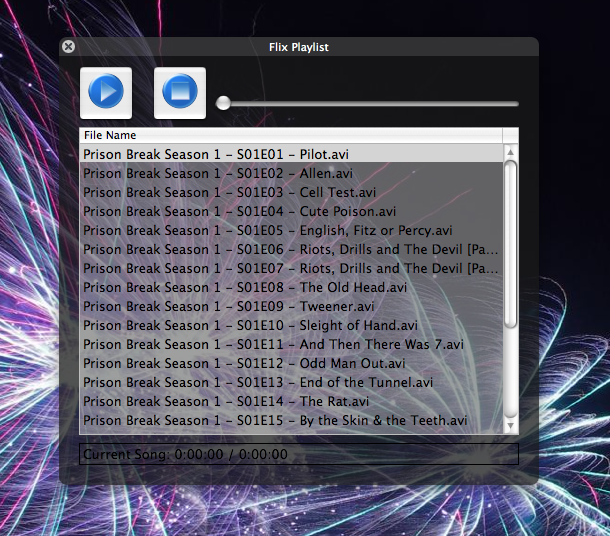Click the Flix Playlist title bar
The width and height of the screenshot is (610, 536).
[x=299, y=47]
